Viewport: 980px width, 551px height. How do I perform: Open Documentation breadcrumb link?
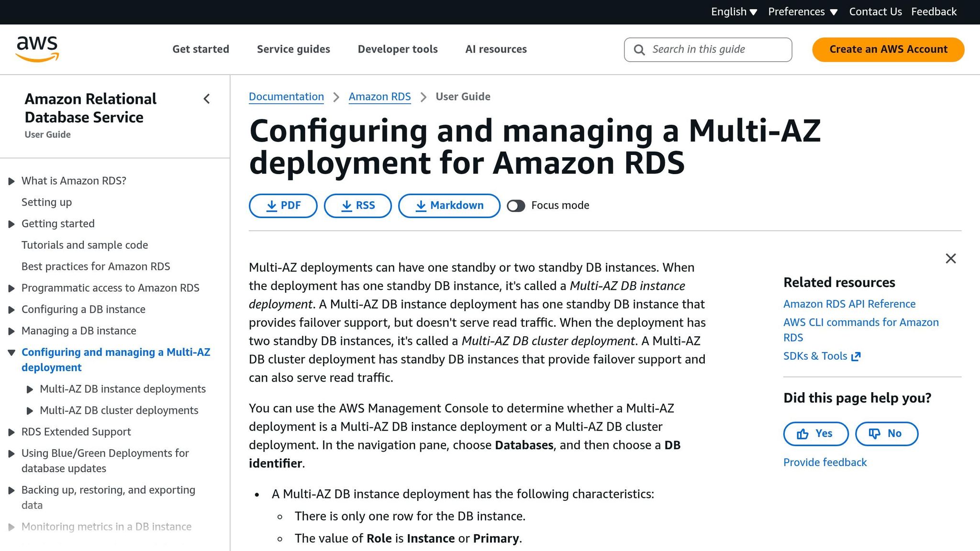click(x=286, y=97)
